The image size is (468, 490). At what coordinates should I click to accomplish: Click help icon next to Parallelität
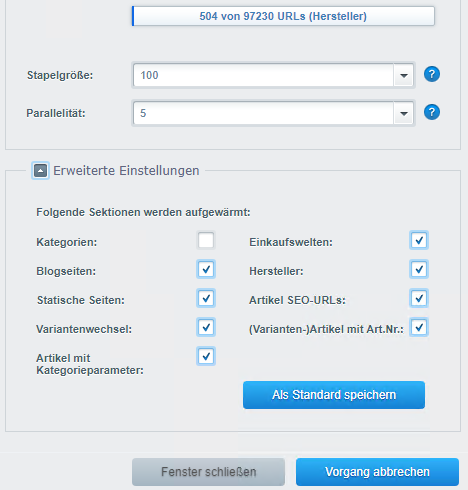[x=432, y=112]
